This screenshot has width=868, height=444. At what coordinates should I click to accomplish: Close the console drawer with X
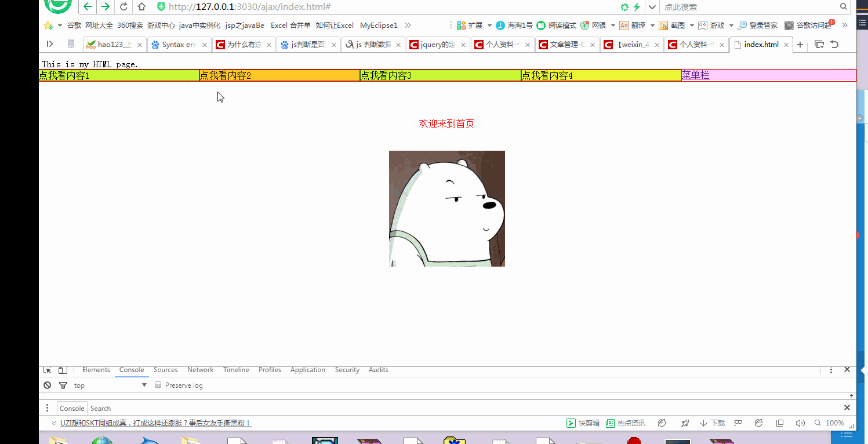(847, 407)
